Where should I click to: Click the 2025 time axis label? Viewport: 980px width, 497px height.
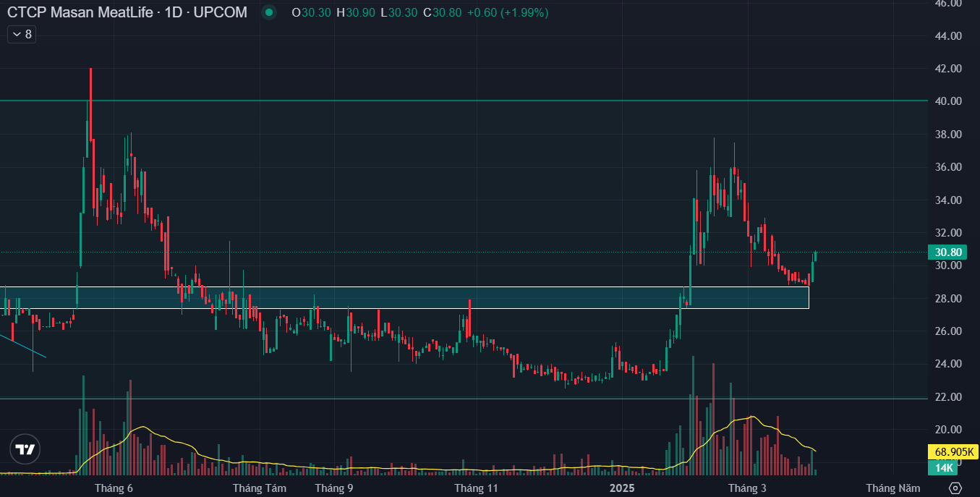pyautogui.click(x=621, y=488)
